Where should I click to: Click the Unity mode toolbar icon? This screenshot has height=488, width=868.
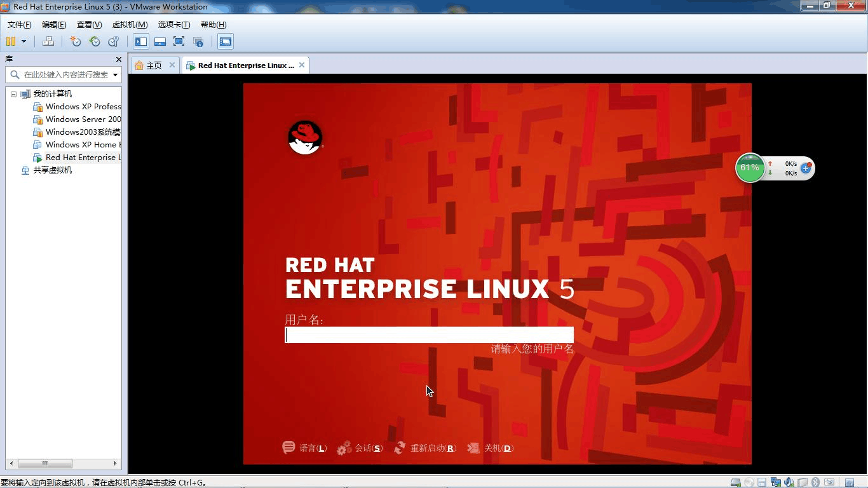198,41
